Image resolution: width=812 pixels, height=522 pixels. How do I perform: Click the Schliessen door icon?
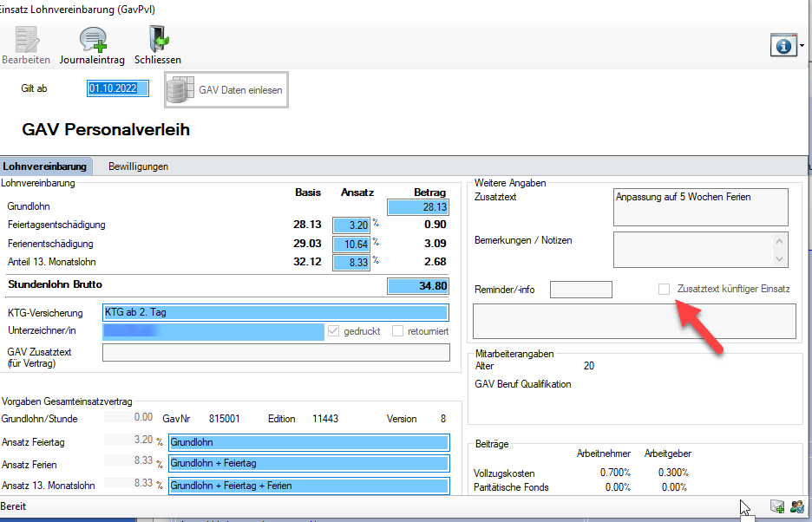pos(158,38)
